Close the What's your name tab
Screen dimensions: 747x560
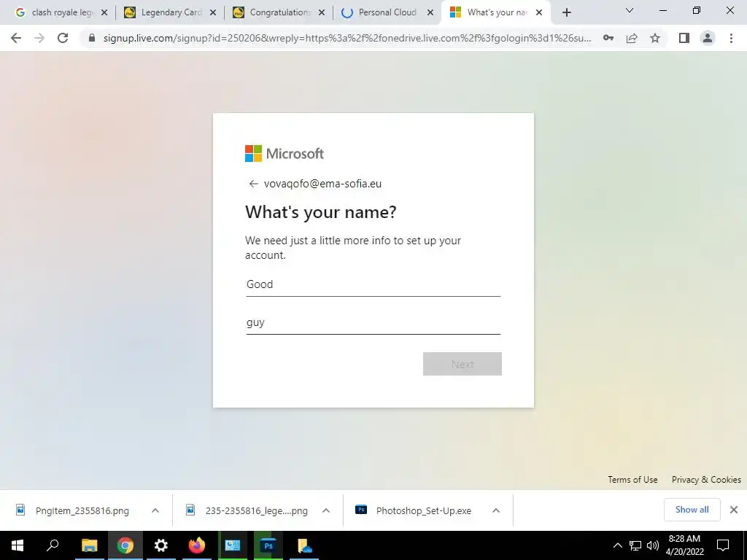[539, 13]
